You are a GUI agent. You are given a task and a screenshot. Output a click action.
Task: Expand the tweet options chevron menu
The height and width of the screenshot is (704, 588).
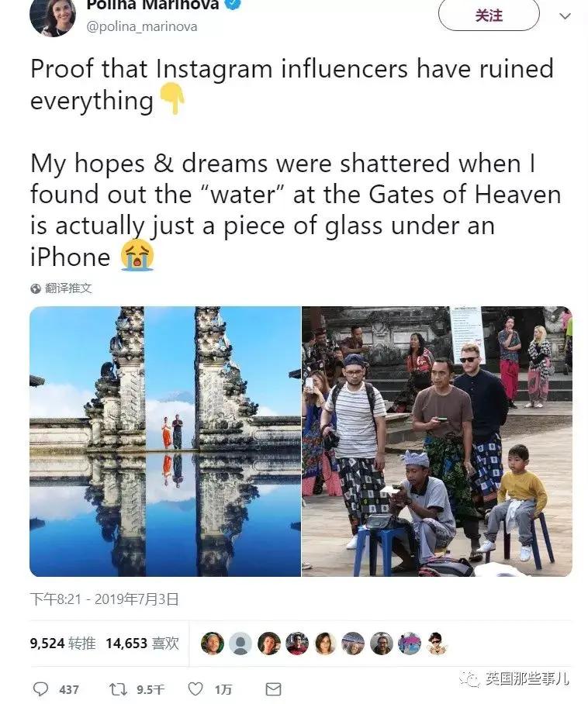[565, 16]
